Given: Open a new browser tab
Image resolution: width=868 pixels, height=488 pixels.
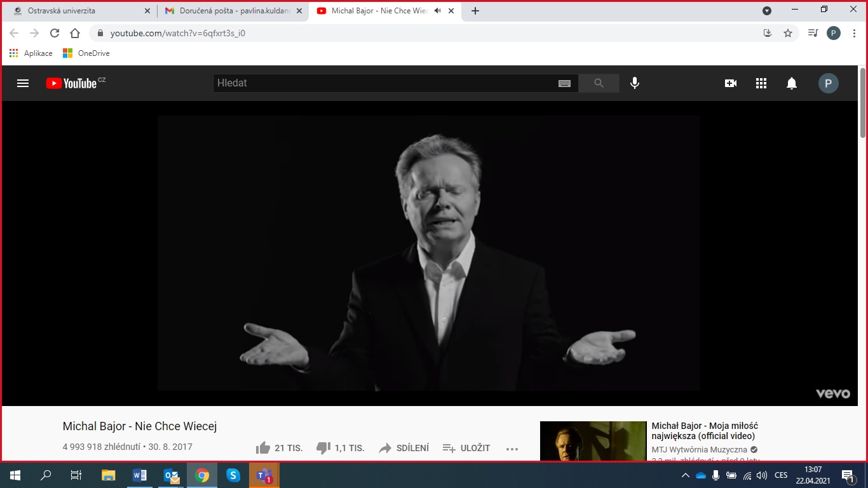Looking at the screenshot, I should [475, 11].
